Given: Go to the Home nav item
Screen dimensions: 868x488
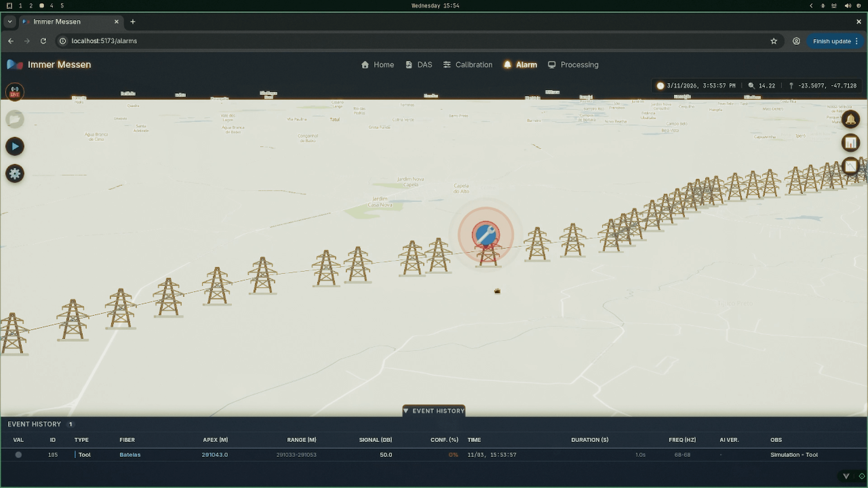Looking at the screenshot, I should [377, 65].
